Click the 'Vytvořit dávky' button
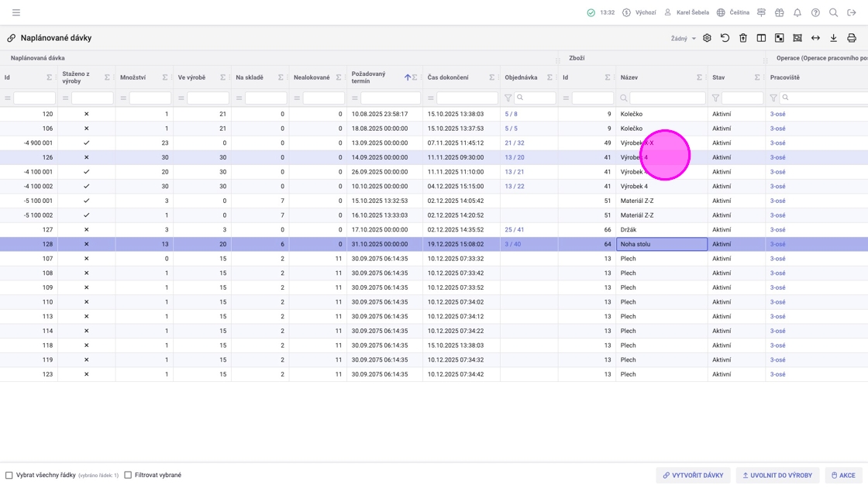 (x=693, y=475)
